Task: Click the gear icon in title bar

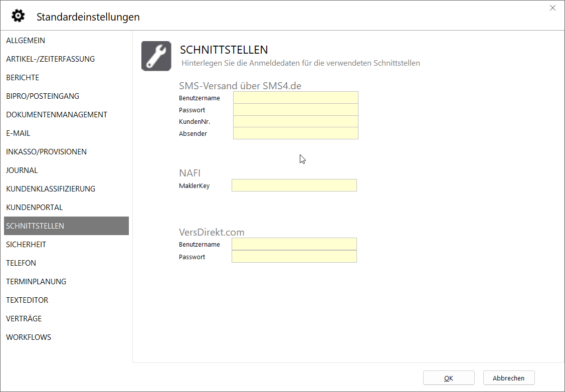Action: point(18,16)
